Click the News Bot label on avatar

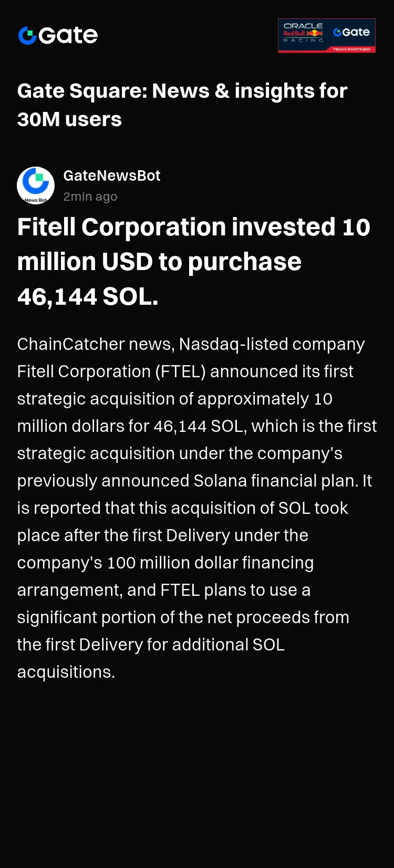click(x=36, y=200)
